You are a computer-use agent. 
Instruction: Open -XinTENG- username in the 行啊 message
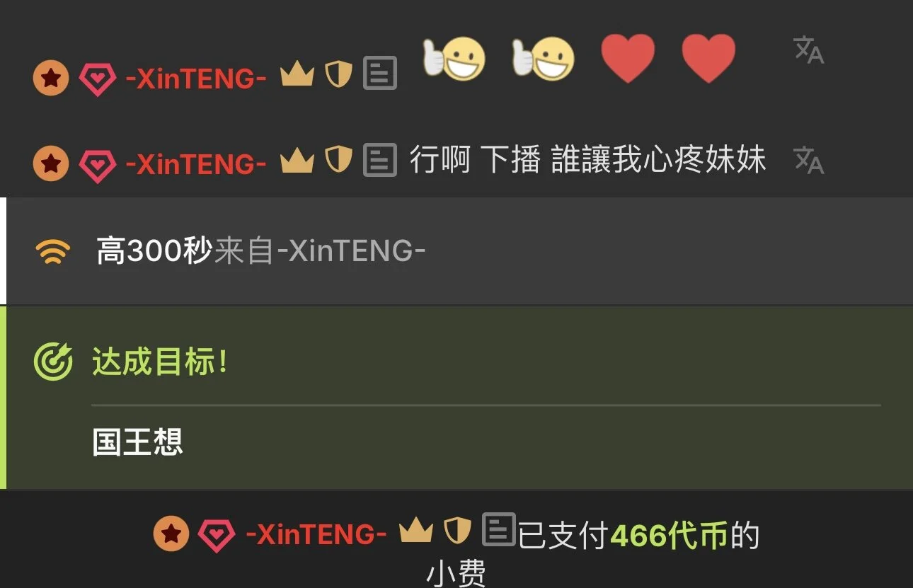[196, 164]
